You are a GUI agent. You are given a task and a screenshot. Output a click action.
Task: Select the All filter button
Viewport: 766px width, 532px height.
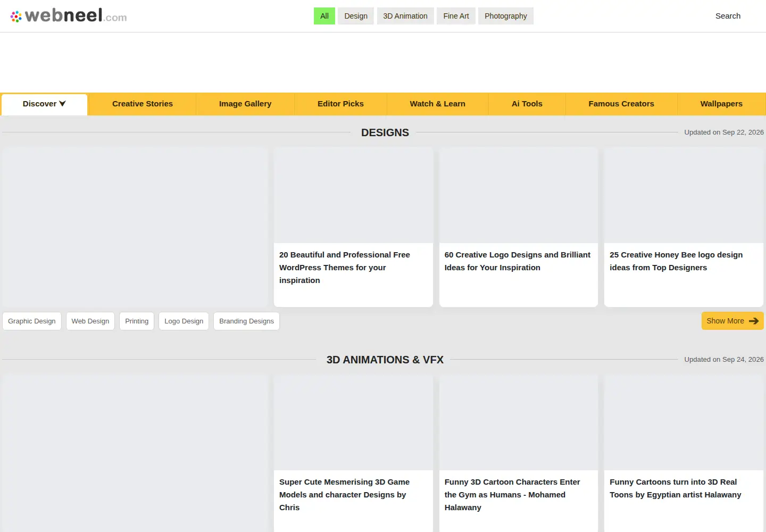coord(324,16)
